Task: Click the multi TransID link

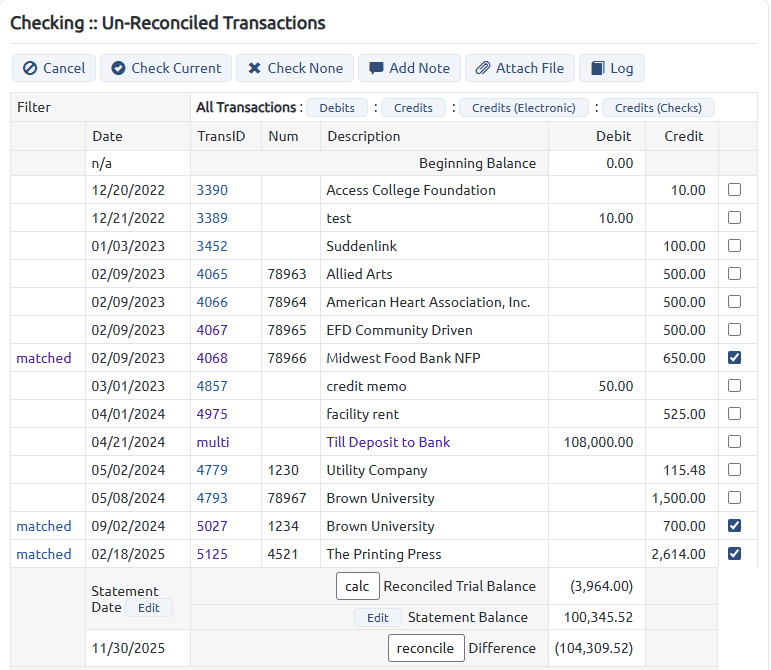Action: click(x=213, y=442)
